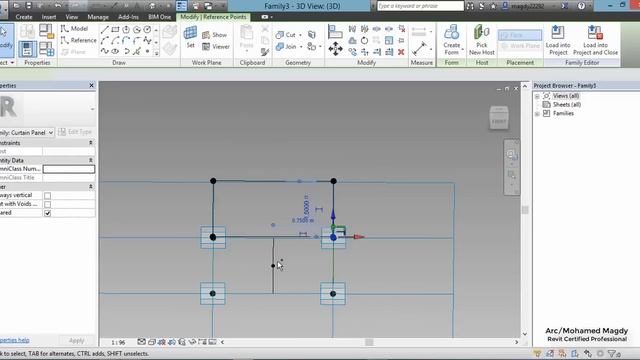
Task: Click the Match Type paintbrush icon
Action: click(x=265, y=52)
